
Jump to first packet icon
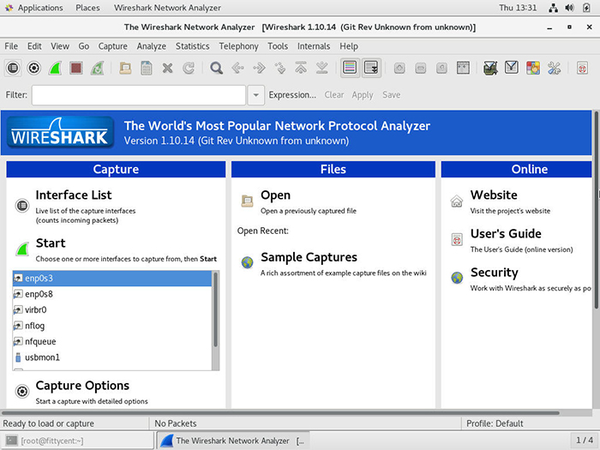click(x=301, y=68)
